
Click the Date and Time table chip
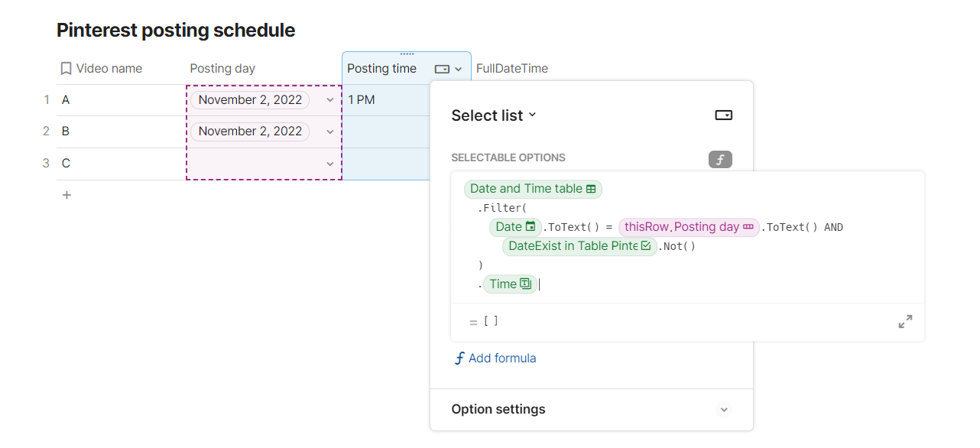click(533, 189)
